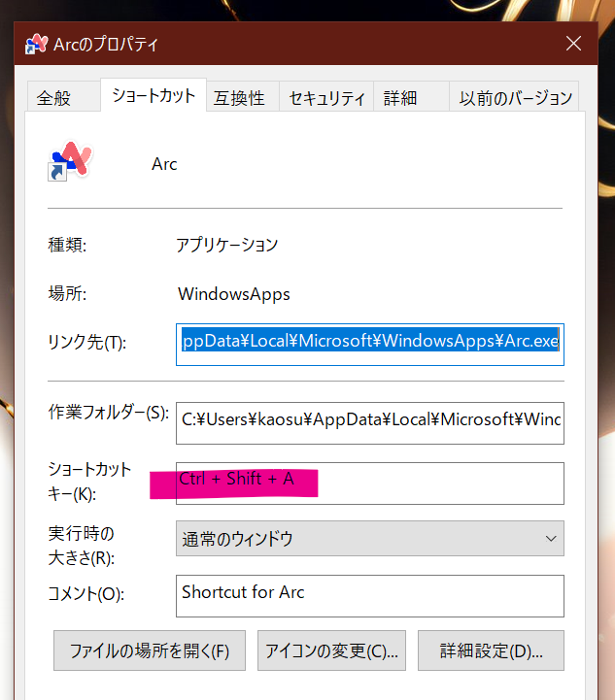Click the 作業フォルダー(S): label
615x700 pixels.
pyautogui.click(x=109, y=412)
